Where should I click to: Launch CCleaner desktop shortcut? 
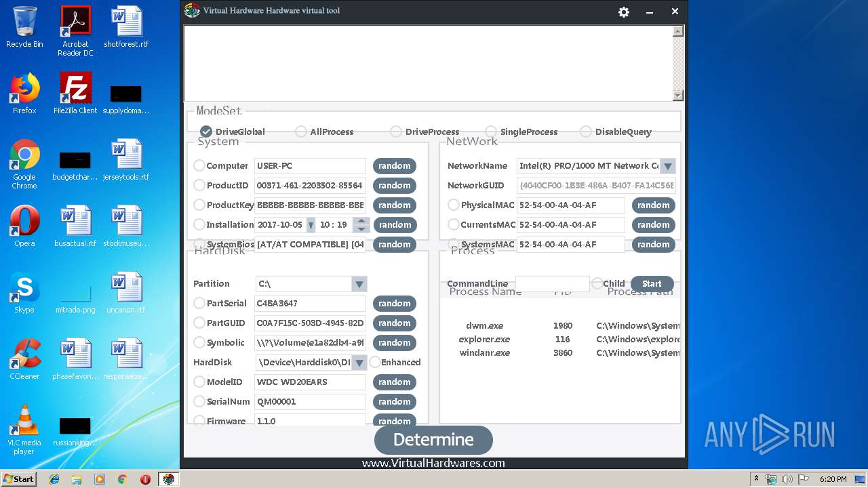click(24, 360)
